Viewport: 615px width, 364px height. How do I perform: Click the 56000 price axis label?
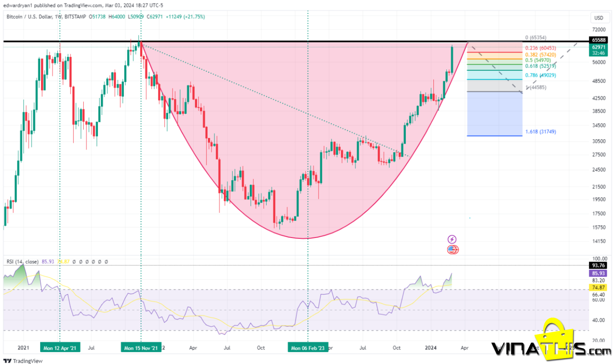pyautogui.click(x=599, y=62)
